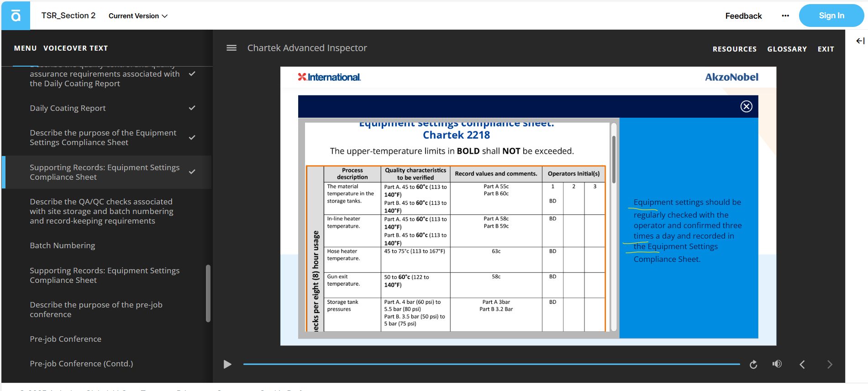This screenshot has height=391, width=868.
Task: Switch to the VOICEOVER TEXT tab
Action: pyautogui.click(x=75, y=48)
